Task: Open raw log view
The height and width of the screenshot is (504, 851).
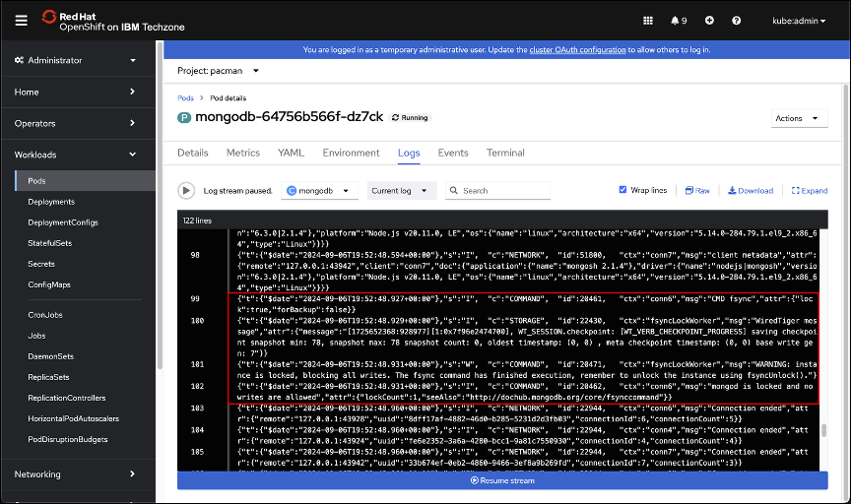Action: pyautogui.click(x=697, y=191)
